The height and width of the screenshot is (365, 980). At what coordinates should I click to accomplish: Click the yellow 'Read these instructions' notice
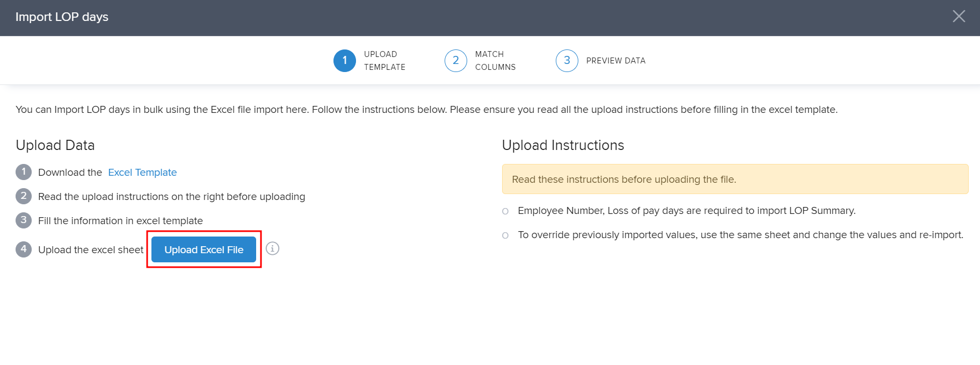pyautogui.click(x=735, y=179)
